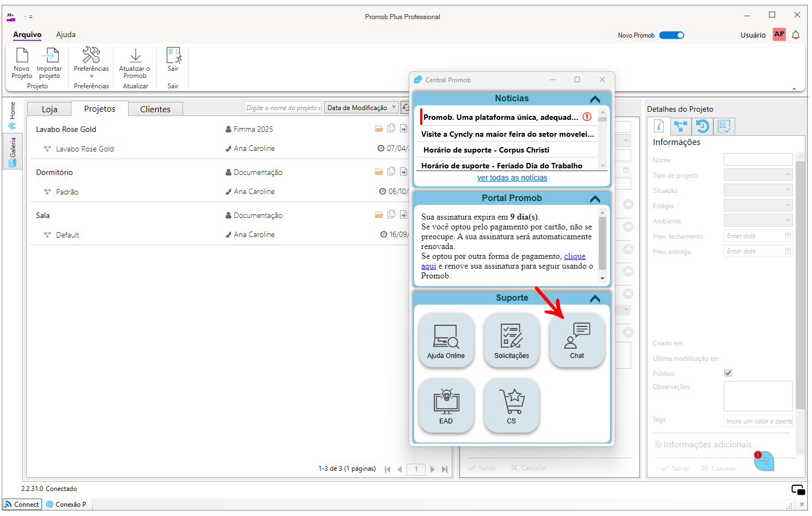Open the Ajuda menu
This screenshot has height=516, width=812.
click(66, 34)
